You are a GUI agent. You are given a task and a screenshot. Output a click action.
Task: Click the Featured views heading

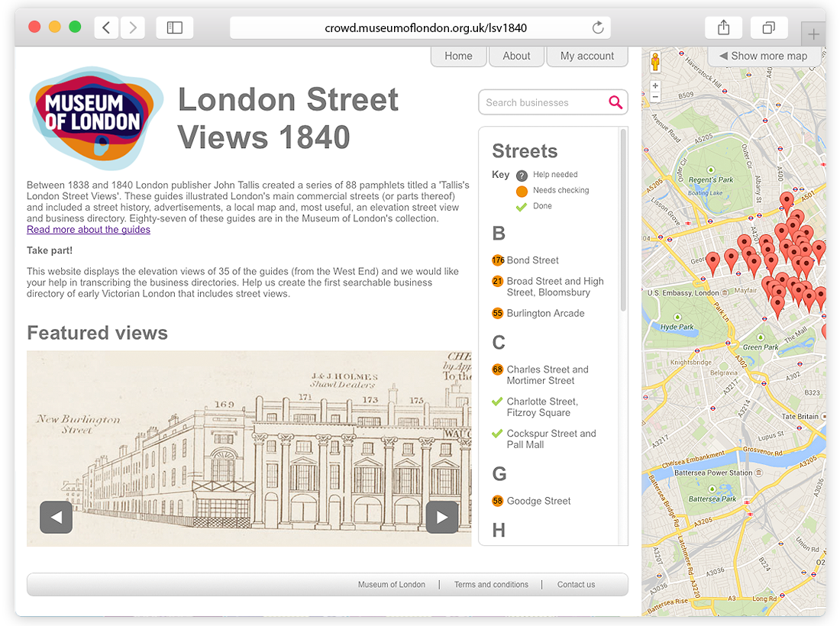98,333
